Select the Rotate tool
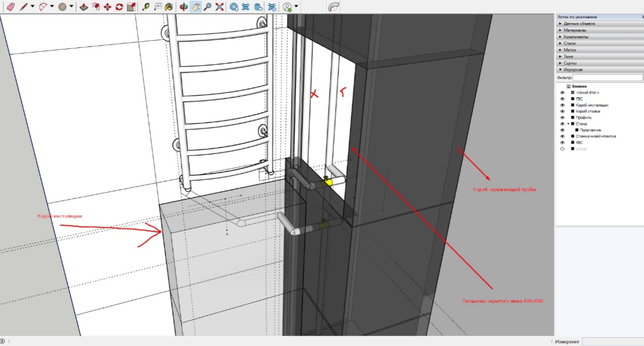The width and height of the screenshot is (644, 346). [119, 7]
